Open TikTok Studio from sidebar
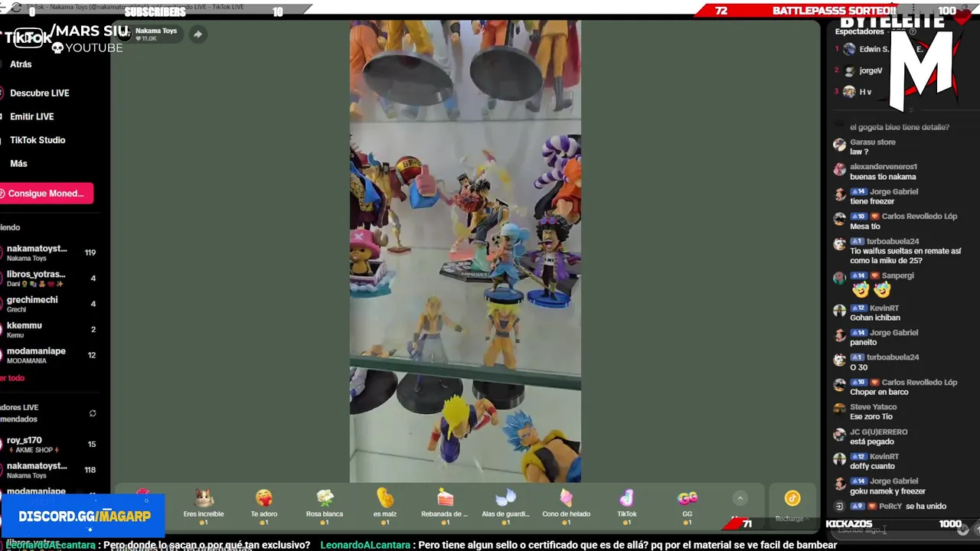The width and height of the screenshot is (980, 551). [38, 141]
